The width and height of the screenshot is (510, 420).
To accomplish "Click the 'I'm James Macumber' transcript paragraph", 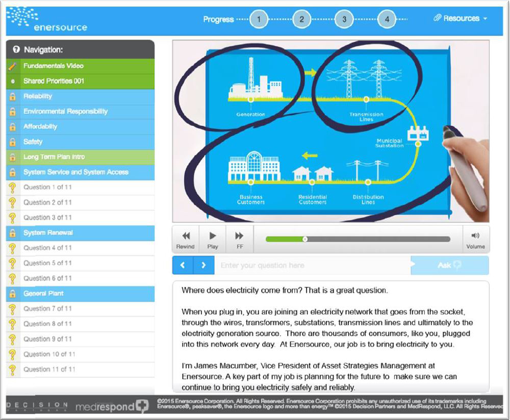I will (319, 377).
